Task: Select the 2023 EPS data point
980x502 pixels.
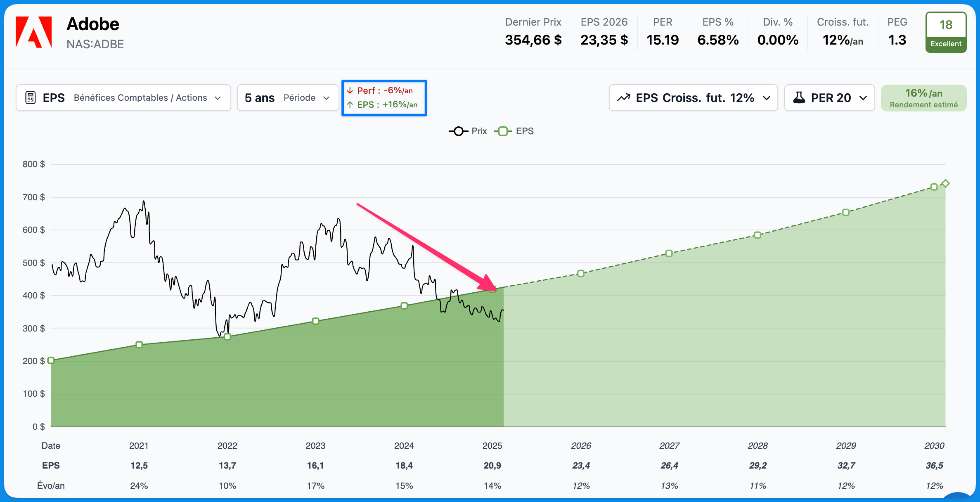Action: point(315,321)
